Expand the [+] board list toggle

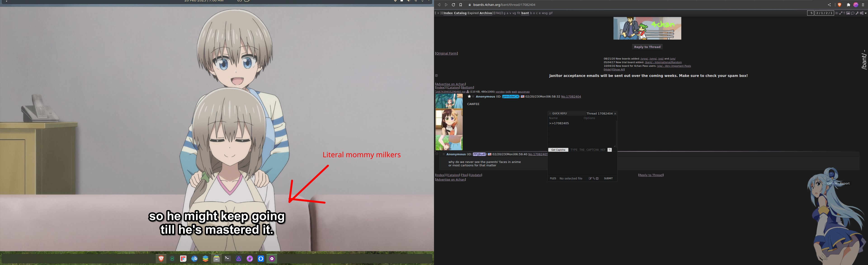(438, 13)
